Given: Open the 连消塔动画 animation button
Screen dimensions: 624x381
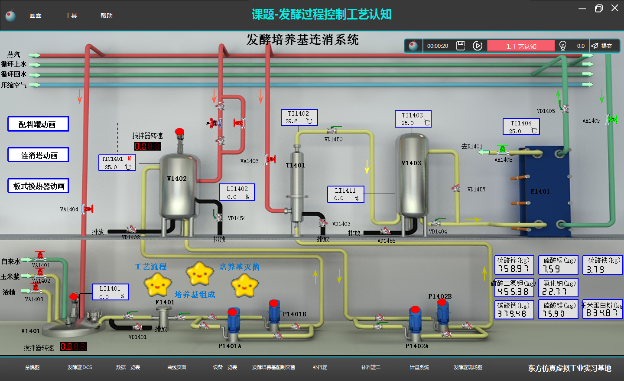Looking at the screenshot, I should pyautogui.click(x=38, y=155).
